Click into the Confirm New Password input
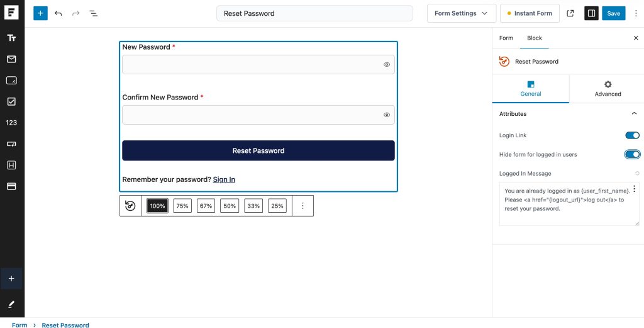Viewport: 644px width, 328px height. 258,115
